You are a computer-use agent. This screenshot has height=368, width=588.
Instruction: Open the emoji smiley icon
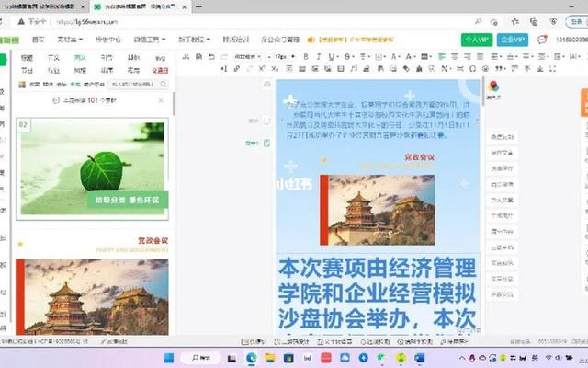pyautogui.click(x=485, y=69)
